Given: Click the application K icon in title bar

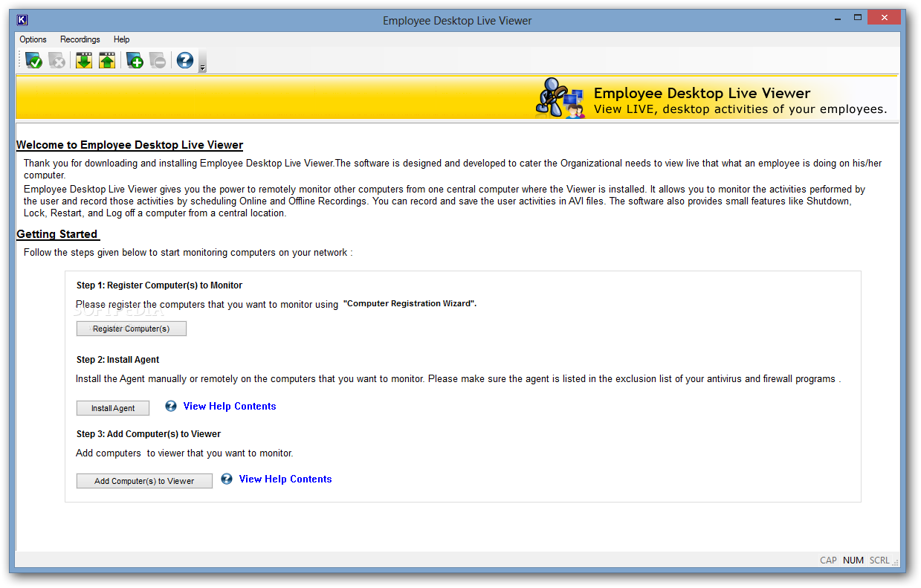Looking at the screenshot, I should pos(23,20).
